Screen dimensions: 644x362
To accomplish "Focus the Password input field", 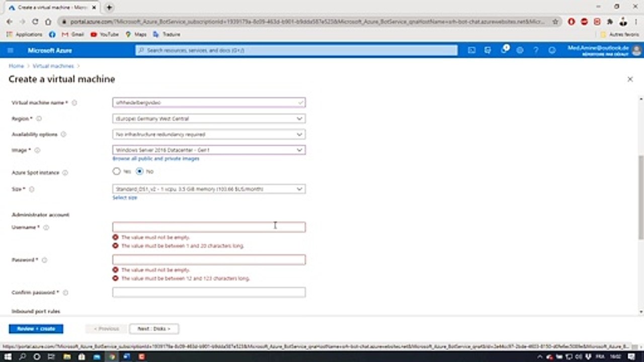I will pyautogui.click(x=209, y=259).
